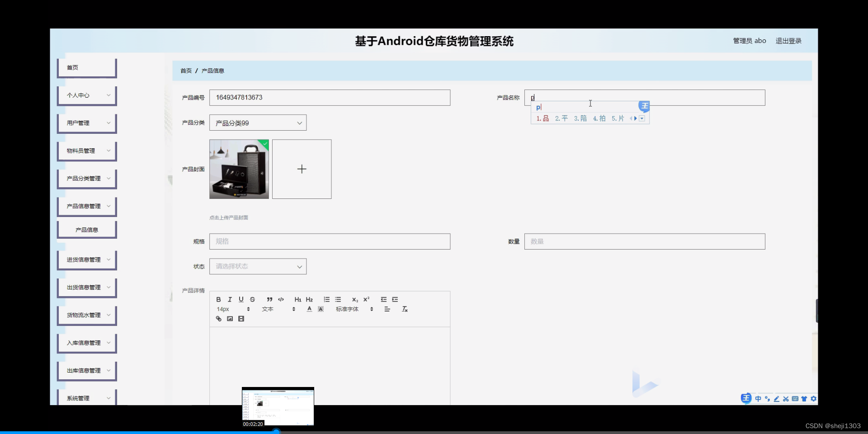Expand the 系统管理 sidebar menu
The height and width of the screenshot is (434, 868).
pyautogui.click(x=86, y=398)
